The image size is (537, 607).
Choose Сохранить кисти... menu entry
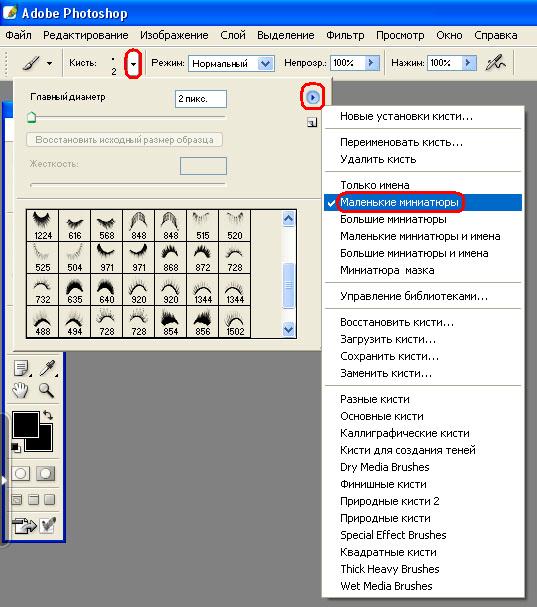tap(423, 356)
